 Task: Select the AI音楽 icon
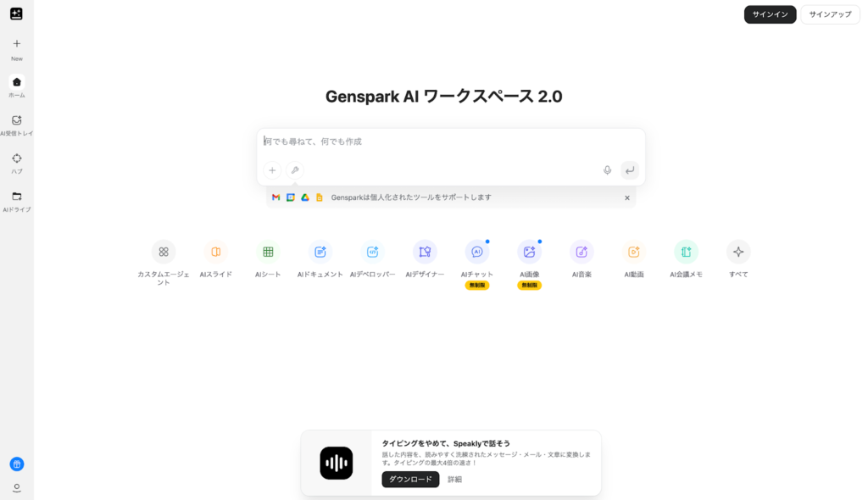(x=581, y=252)
